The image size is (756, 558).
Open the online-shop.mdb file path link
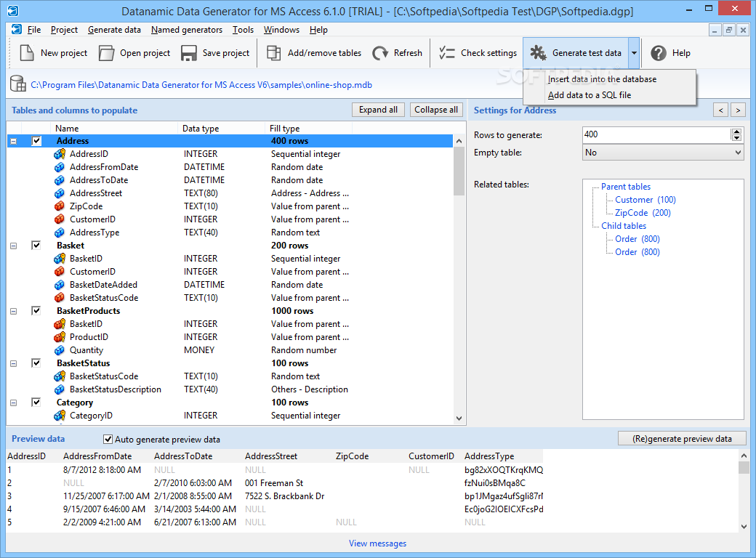tap(201, 85)
